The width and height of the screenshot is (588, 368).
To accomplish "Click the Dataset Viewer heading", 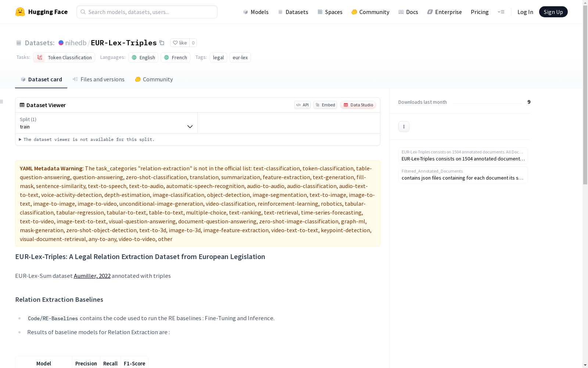I will click(46, 105).
